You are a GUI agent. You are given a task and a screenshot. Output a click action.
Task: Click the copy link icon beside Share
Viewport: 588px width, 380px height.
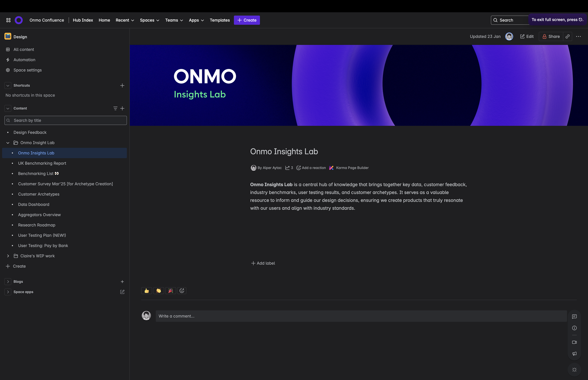(567, 37)
